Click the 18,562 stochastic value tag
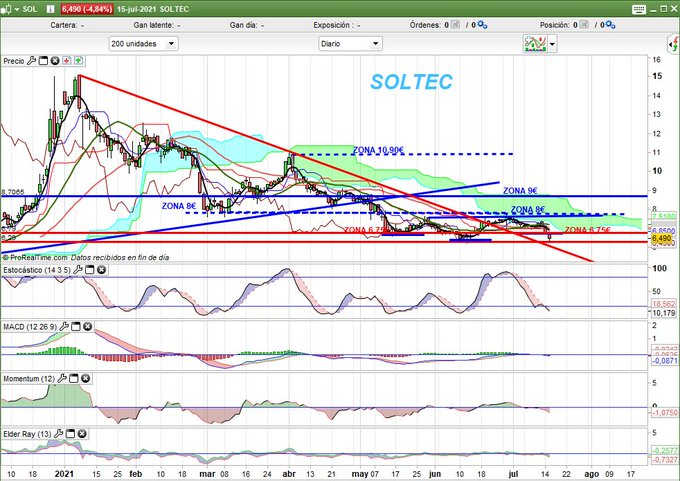Screen dimensions: 680x481 [663, 304]
